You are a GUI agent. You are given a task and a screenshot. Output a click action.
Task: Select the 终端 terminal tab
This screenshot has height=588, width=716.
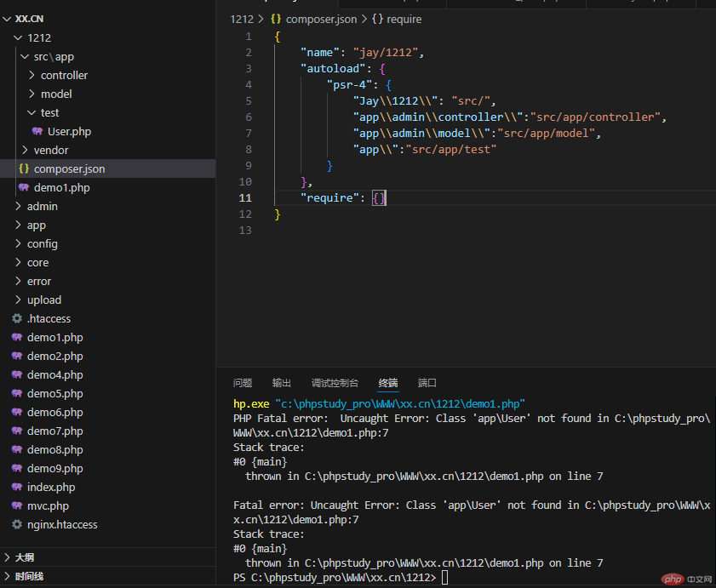click(388, 383)
